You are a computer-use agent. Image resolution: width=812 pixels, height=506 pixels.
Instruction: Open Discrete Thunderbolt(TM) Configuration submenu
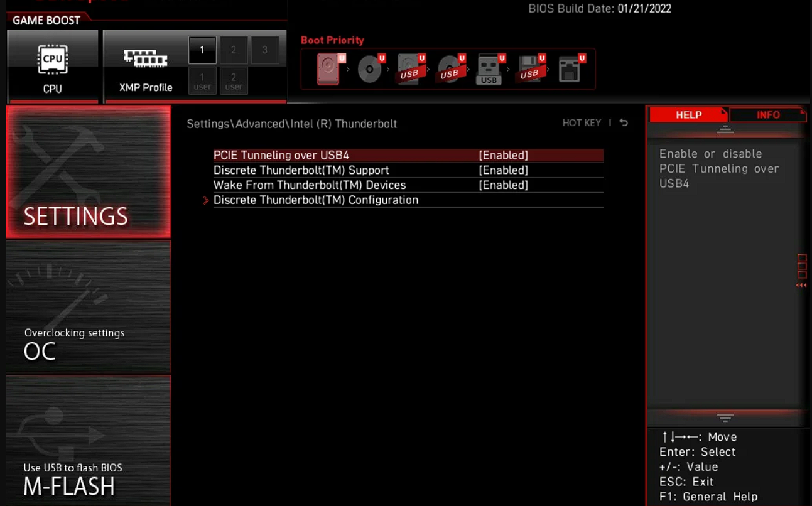click(x=316, y=200)
